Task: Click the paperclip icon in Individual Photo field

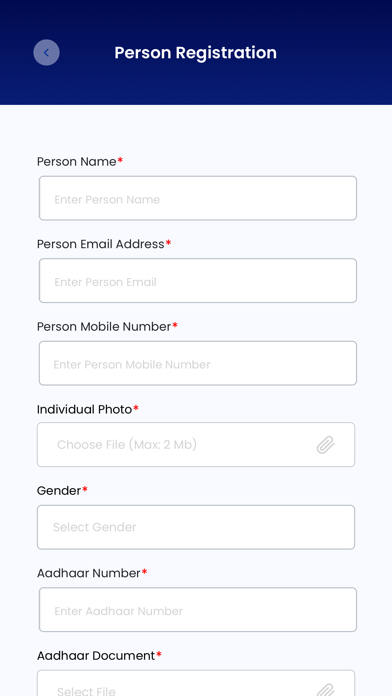Action: 325,444
